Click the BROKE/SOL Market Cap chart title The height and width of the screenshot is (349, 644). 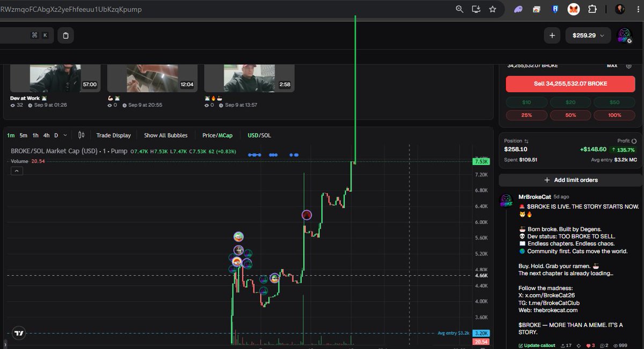(x=69, y=151)
